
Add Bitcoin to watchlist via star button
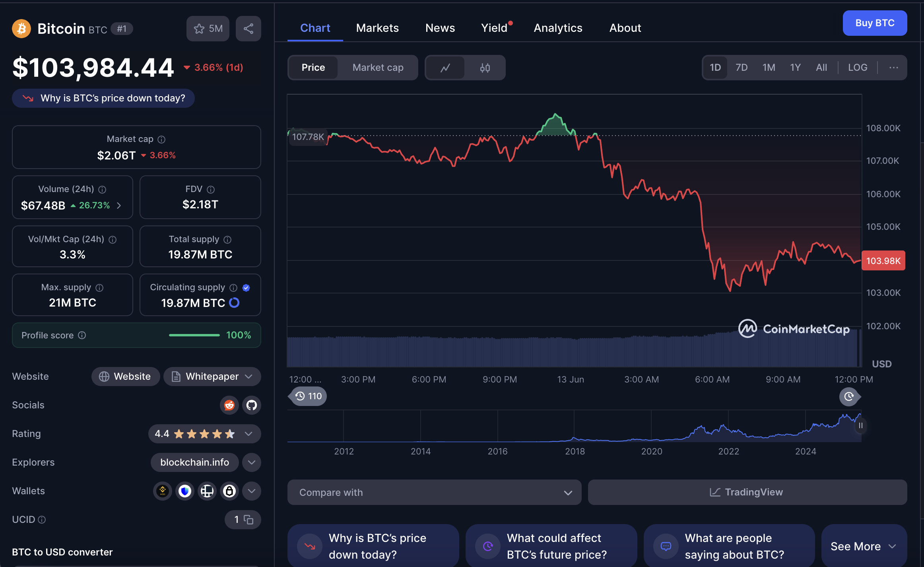point(208,29)
